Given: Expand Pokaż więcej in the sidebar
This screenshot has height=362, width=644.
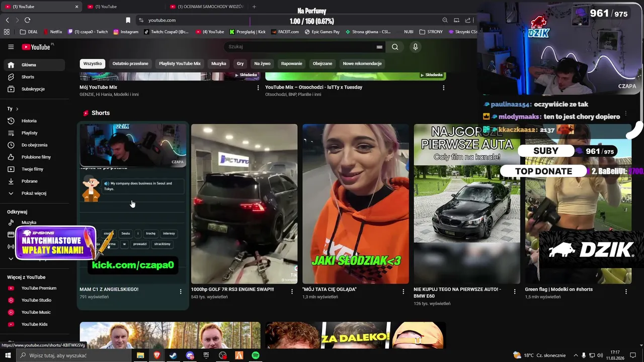Looking at the screenshot, I should 34,193.
